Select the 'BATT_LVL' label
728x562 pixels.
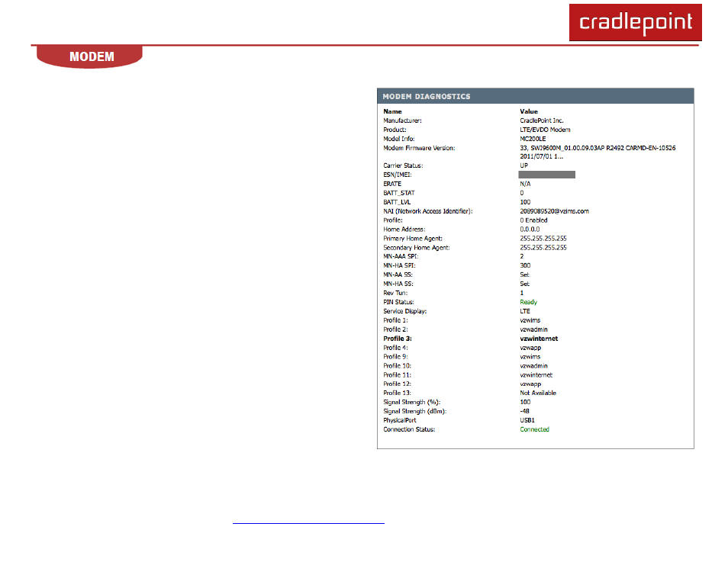click(397, 202)
